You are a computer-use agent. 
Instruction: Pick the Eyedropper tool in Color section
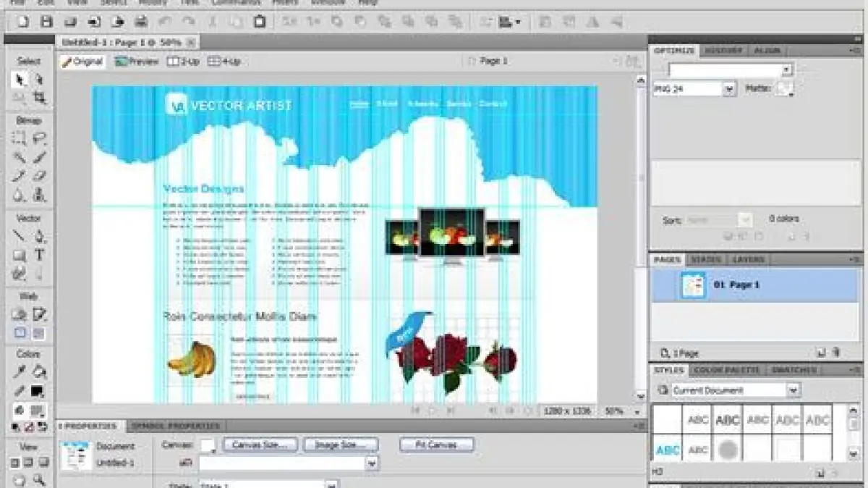(x=20, y=372)
